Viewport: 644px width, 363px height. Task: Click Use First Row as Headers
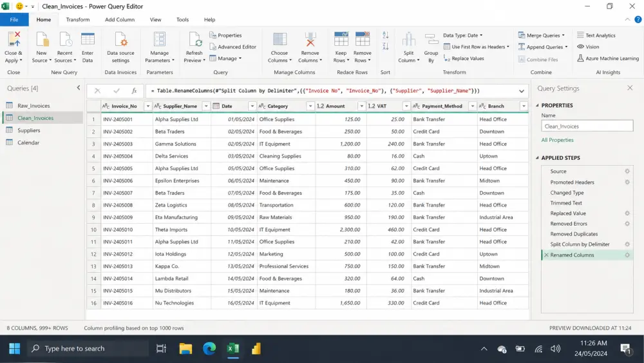click(477, 47)
